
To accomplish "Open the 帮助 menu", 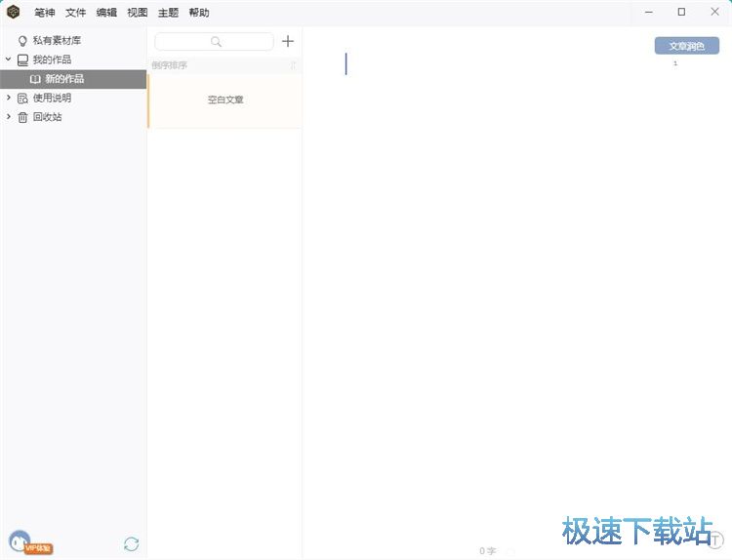I will (199, 13).
